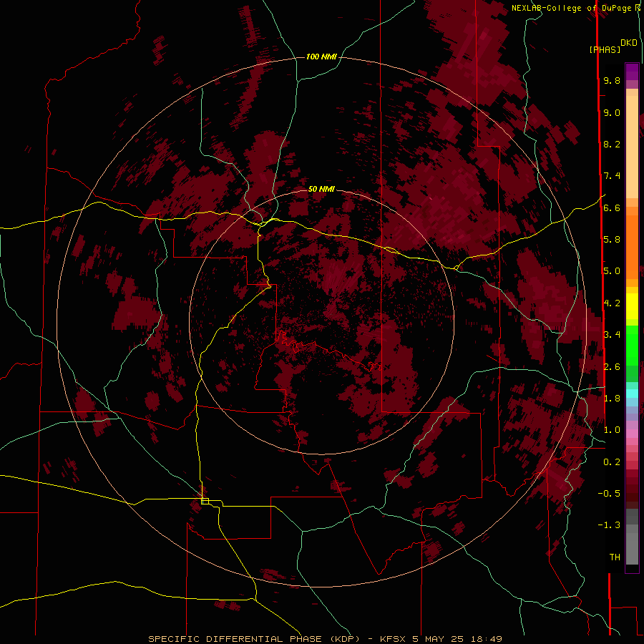This screenshot has height=644, width=644.
Task: Click the "100 NMI" range ring label
Action: (321, 57)
